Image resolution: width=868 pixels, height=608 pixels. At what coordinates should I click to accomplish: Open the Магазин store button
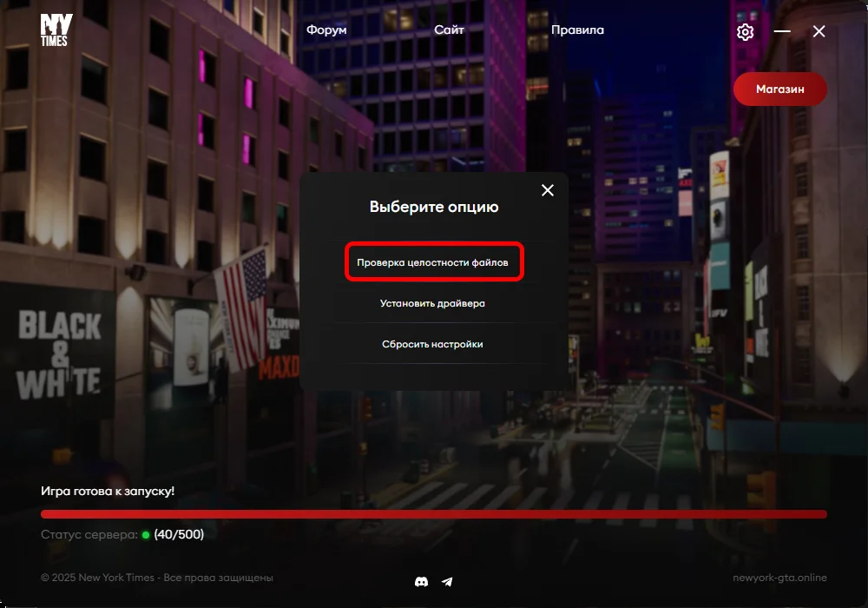click(779, 89)
